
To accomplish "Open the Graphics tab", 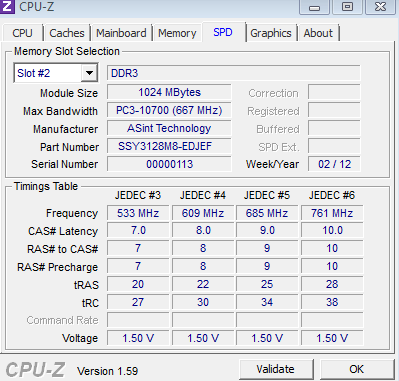I will (x=271, y=33).
